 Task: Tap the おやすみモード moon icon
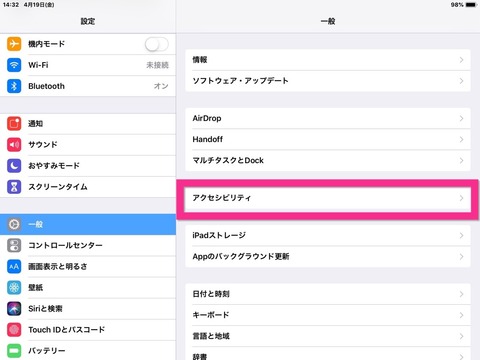14,165
